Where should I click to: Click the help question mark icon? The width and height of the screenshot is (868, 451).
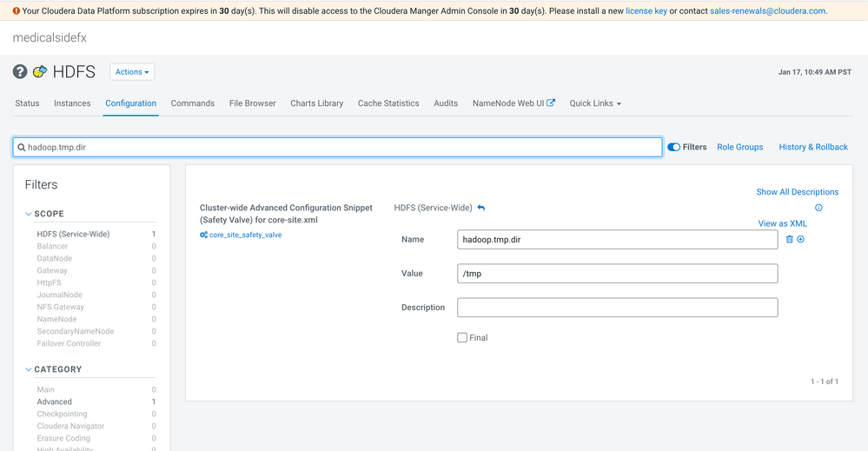pos(20,71)
